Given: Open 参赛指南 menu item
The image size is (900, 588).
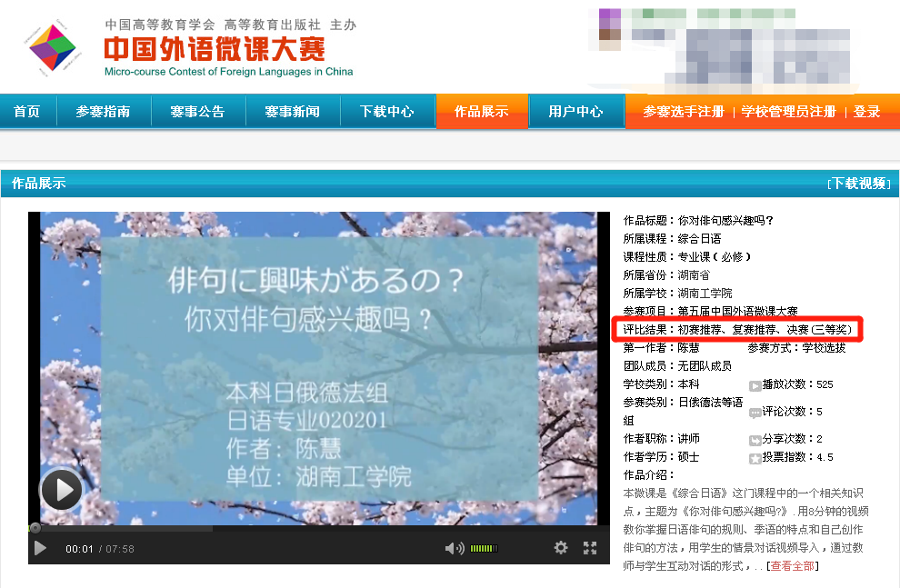Looking at the screenshot, I should (103, 111).
